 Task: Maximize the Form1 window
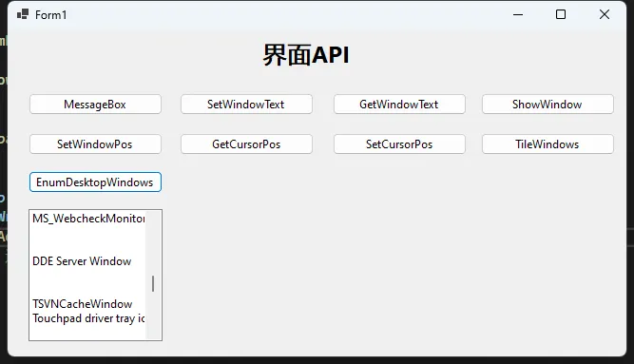pos(561,14)
